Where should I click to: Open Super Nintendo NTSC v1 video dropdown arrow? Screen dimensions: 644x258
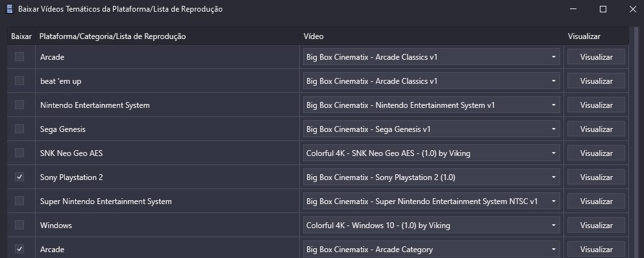554,201
